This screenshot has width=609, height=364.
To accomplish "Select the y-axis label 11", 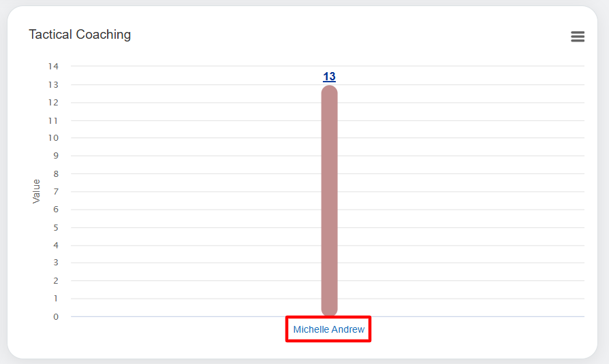I will point(54,120).
